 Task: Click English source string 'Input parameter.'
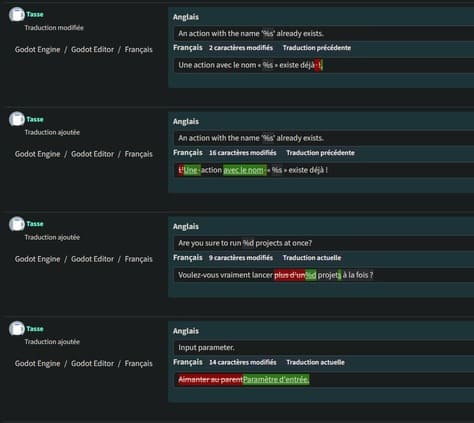click(x=206, y=348)
